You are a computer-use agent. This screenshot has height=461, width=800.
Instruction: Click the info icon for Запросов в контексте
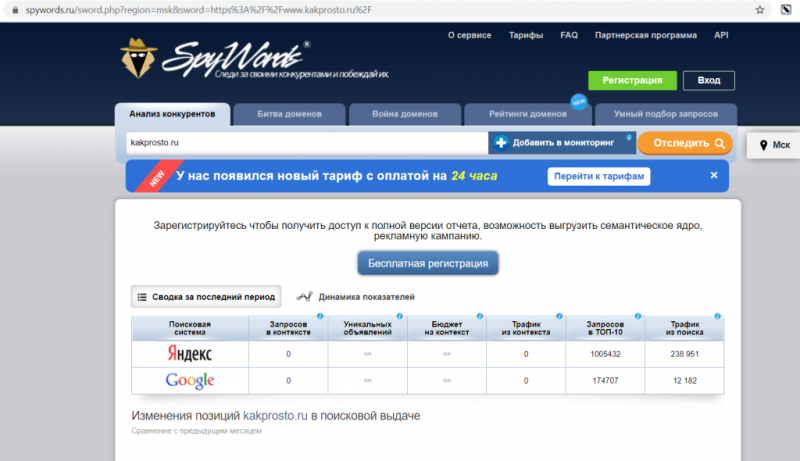tap(319, 316)
